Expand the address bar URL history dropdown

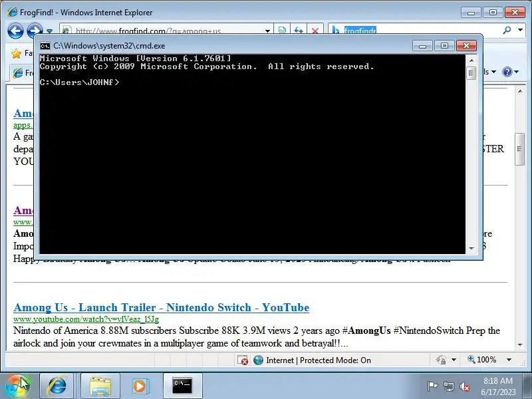tap(268, 31)
